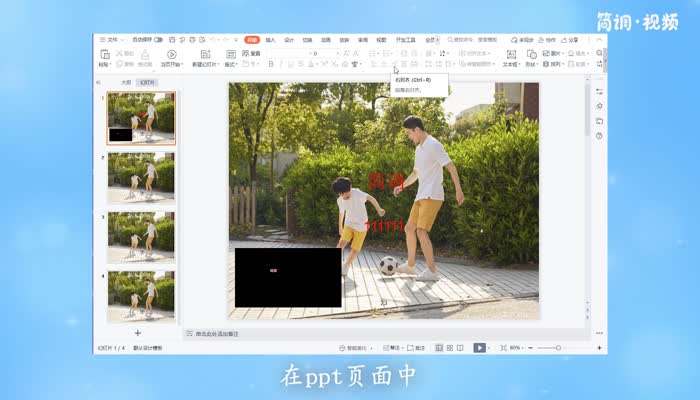The width and height of the screenshot is (700, 400).
Task: Adjust the zoom slider in the status bar
Action: click(x=558, y=347)
